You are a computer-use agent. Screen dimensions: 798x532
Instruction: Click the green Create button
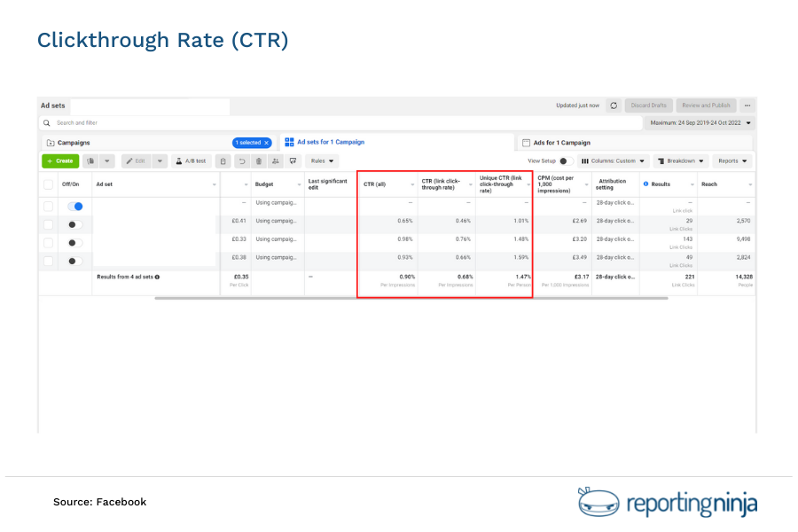[60, 161]
